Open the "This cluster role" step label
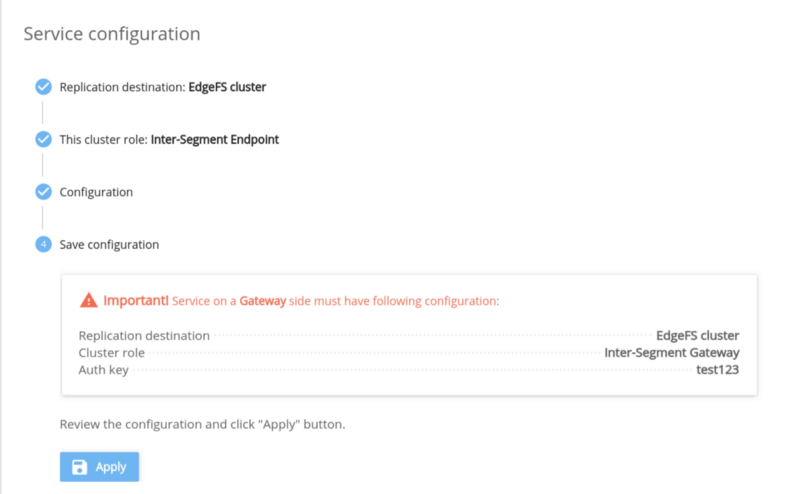Image resolution: width=800 pixels, height=494 pixels. (169, 139)
